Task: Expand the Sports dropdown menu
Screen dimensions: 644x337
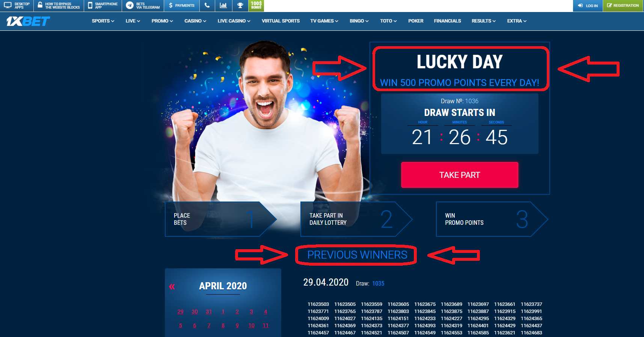Action: [x=103, y=21]
